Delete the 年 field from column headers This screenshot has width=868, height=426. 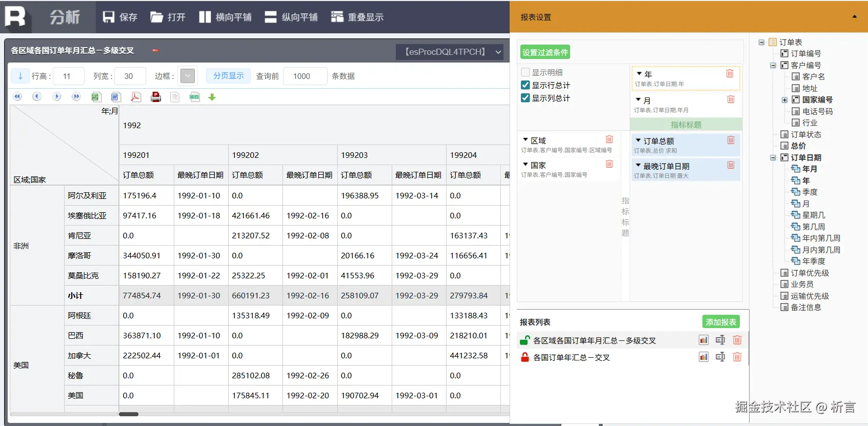click(x=730, y=74)
